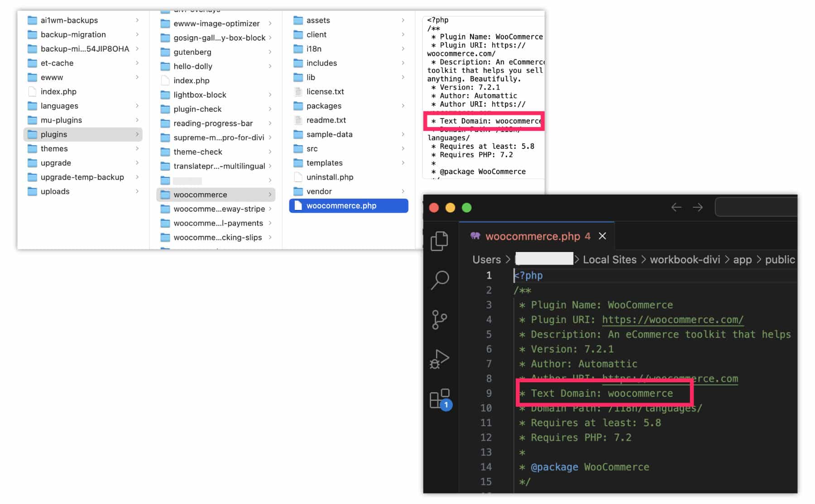
Task: Select the uploads folder in Finder
Action: tap(83, 191)
